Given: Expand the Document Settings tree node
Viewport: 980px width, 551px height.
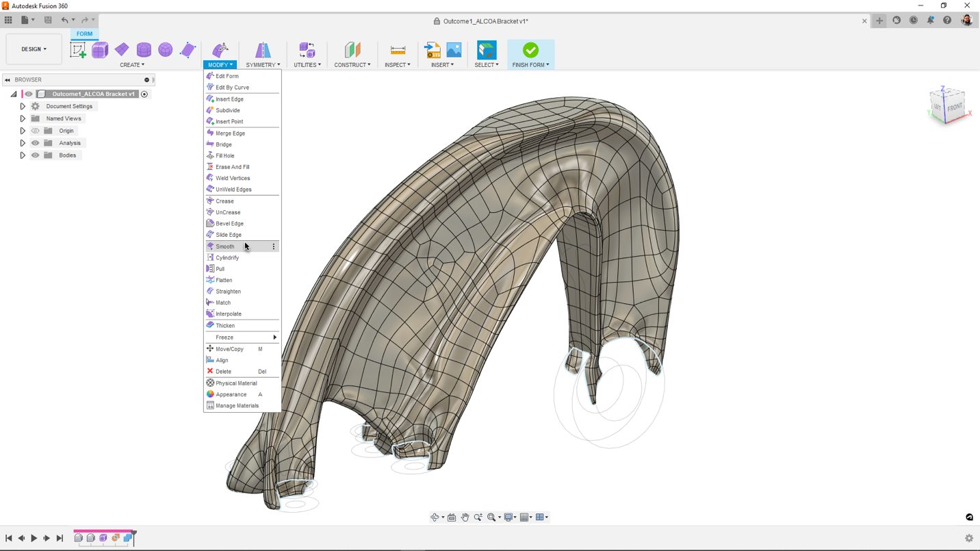Looking at the screenshot, I should 23,106.
